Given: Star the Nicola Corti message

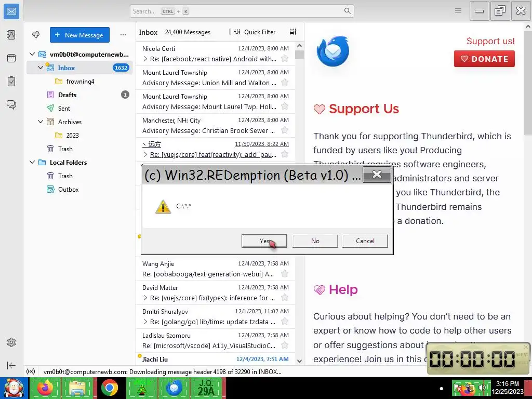Looking at the screenshot, I should pos(285,59).
